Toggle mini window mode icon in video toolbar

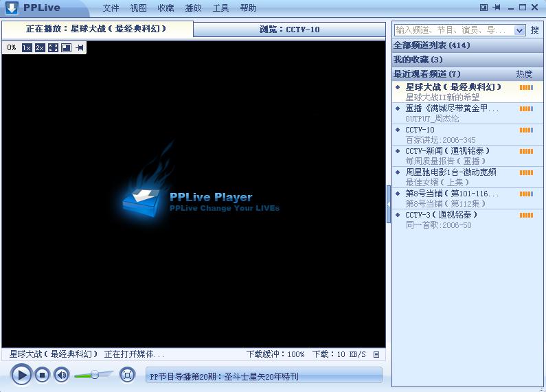pyautogui.click(x=66, y=47)
